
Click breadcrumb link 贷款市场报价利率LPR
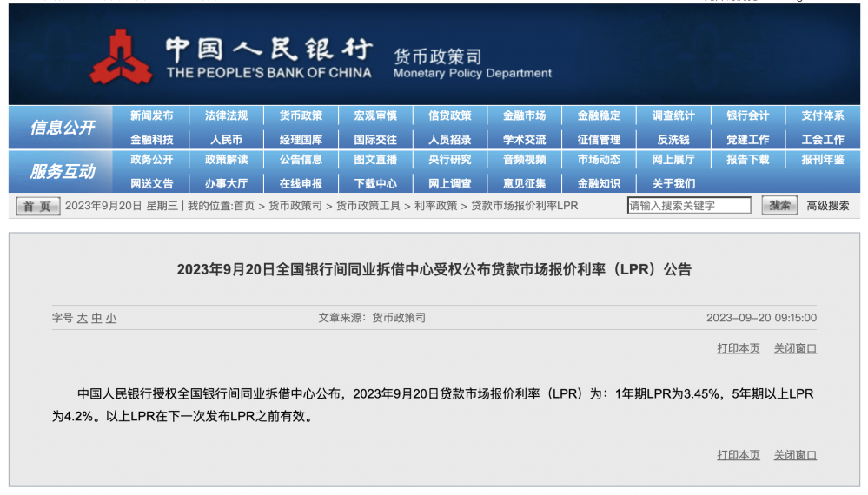tap(524, 206)
